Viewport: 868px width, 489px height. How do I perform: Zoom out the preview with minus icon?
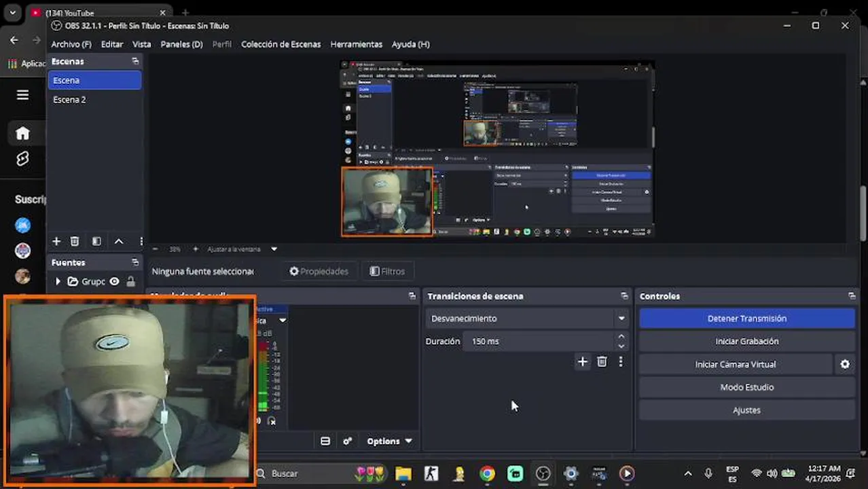pos(155,249)
